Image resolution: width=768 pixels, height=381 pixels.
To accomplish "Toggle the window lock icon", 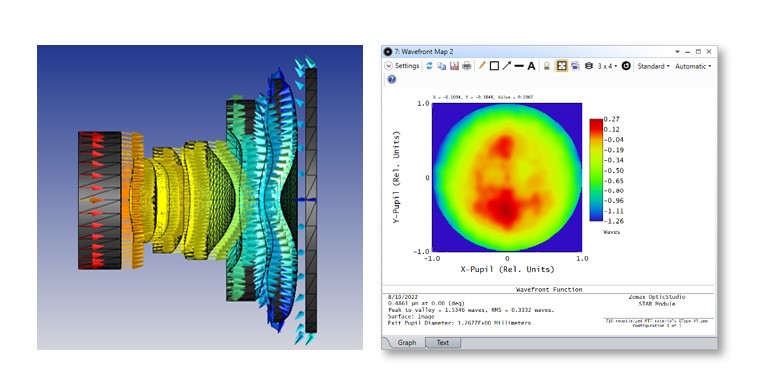I will tap(547, 66).
